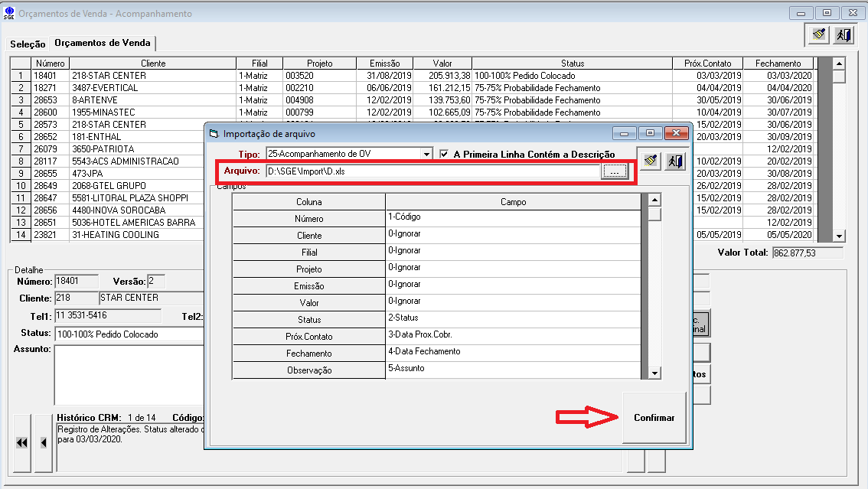Switch to the Seleção tab

(28, 44)
